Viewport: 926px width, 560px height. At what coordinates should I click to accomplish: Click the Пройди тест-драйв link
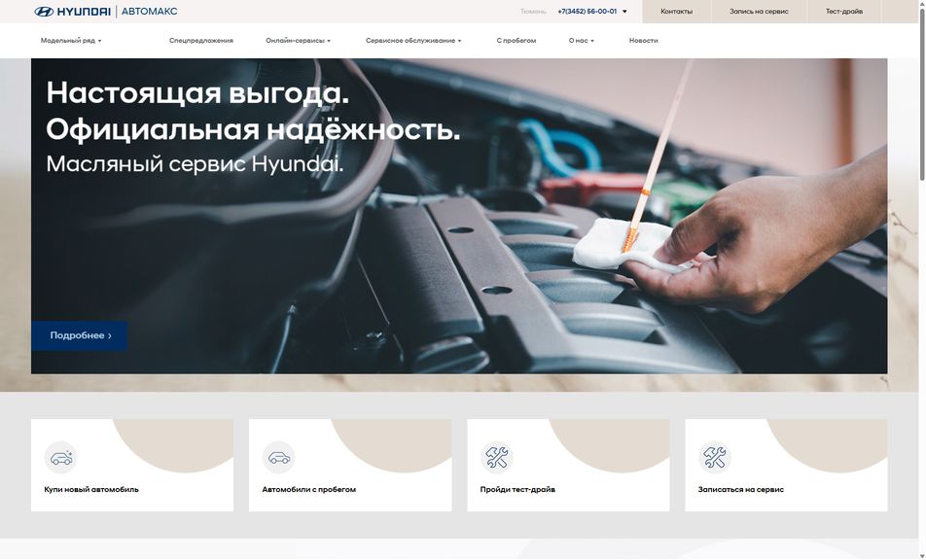click(517, 489)
